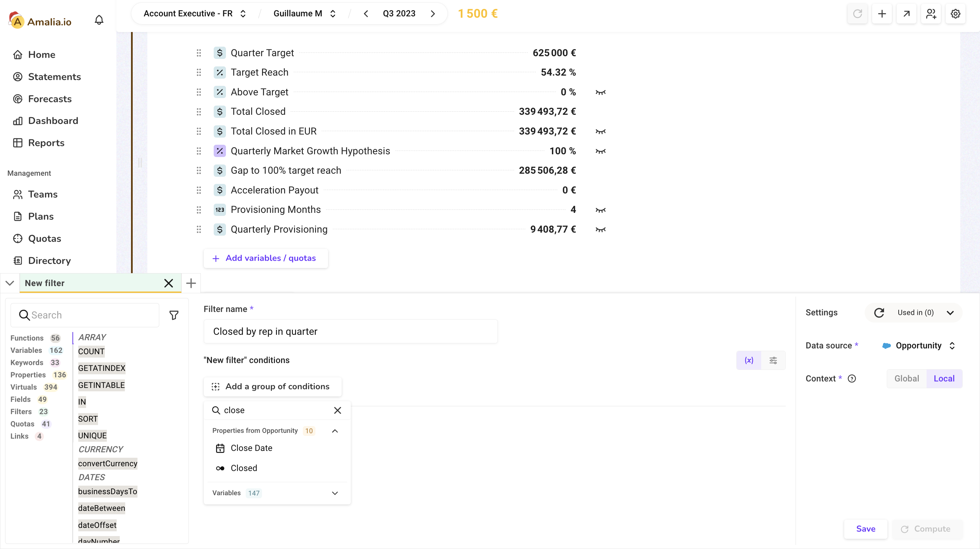This screenshot has width=980, height=549.
Task: Click Add a group of conditions
Action: click(x=272, y=387)
